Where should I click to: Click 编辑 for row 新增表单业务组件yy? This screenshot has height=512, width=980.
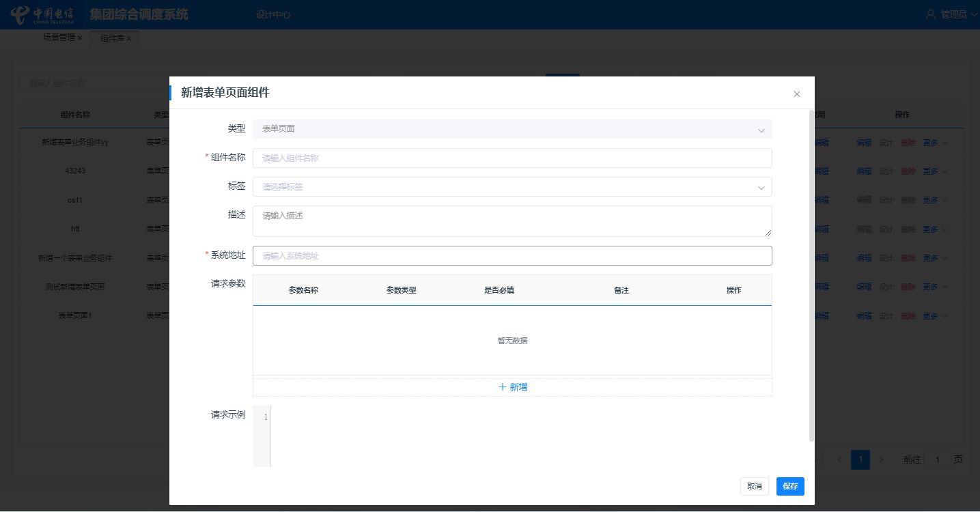pos(864,143)
